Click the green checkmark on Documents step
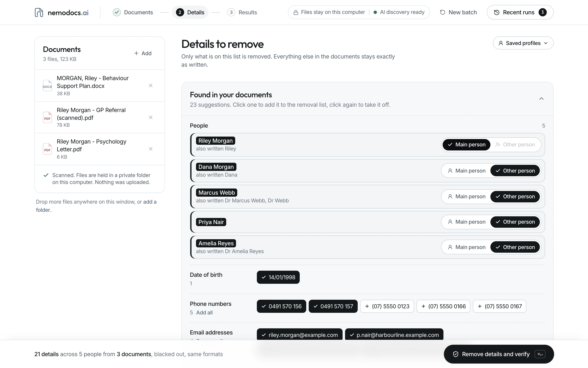The width and height of the screenshot is (588, 368). [117, 12]
